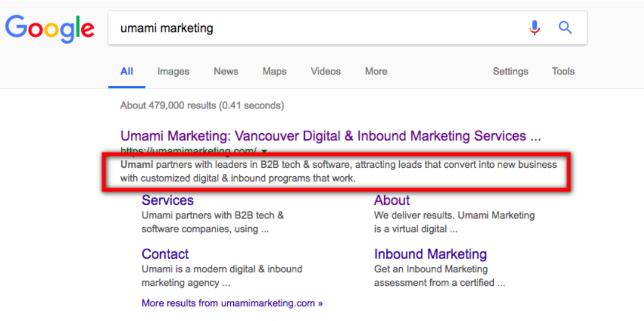The image size is (644, 321).
Task: Open the Umami Marketing Vancouver result title
Action: pos(330,136)
